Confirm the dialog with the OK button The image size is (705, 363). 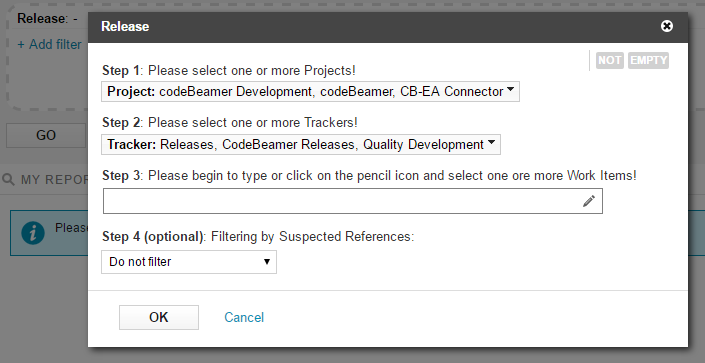click(159, 318)
